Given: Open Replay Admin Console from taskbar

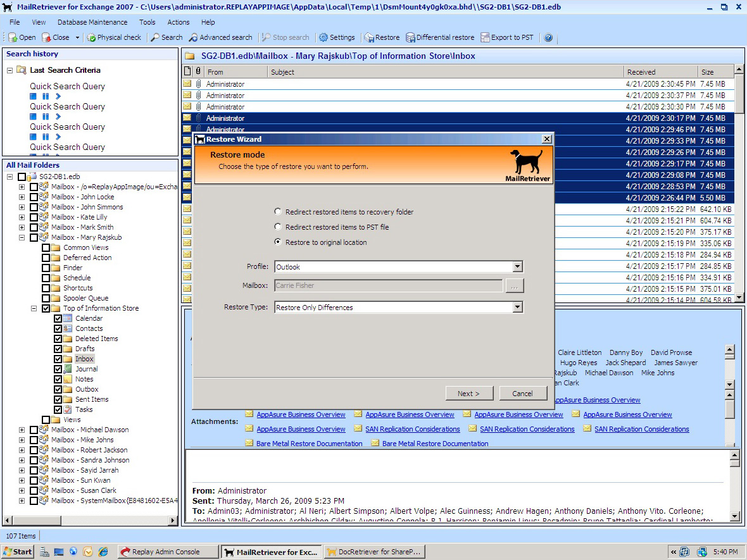Looking at the screenshot, I should [167, 552].
